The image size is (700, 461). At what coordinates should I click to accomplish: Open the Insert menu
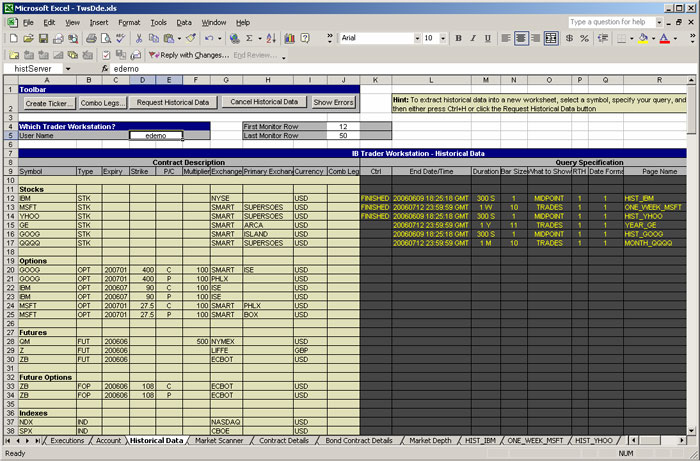[x=99, y=22]
